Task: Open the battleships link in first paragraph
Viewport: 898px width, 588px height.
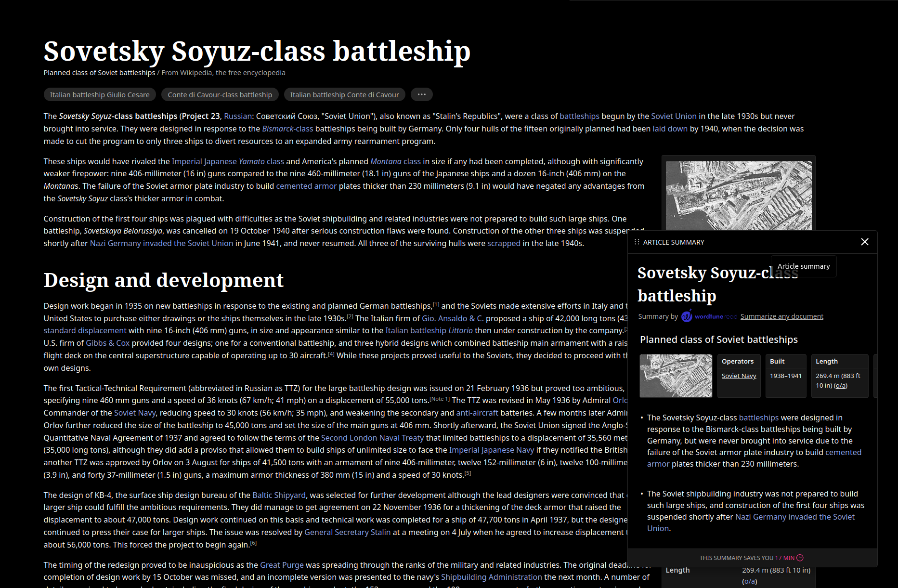Action: pyautogui.click(x=579, y=116)
